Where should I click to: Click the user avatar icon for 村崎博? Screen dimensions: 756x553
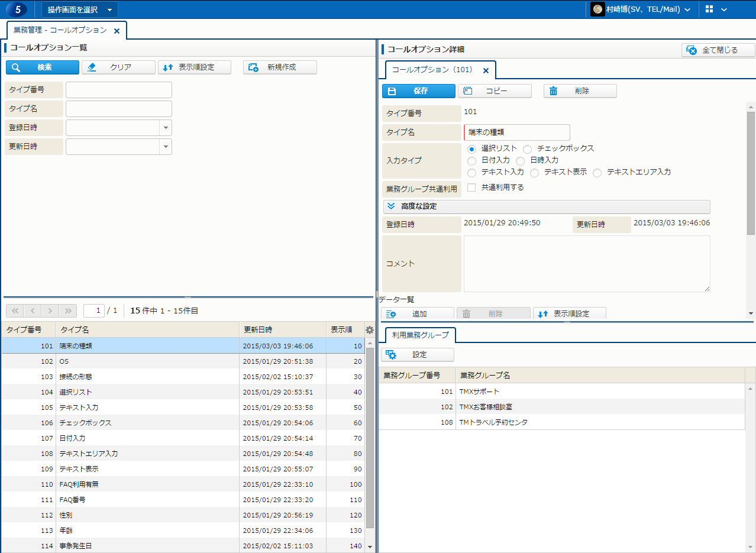coord(597,9)
